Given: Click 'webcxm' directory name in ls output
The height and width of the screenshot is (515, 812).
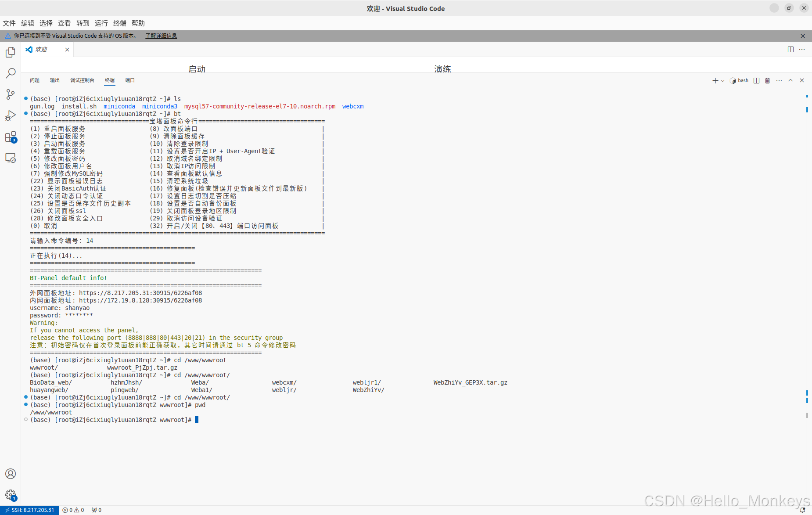Looking at the screenshot, I should [x=353, y=106].
